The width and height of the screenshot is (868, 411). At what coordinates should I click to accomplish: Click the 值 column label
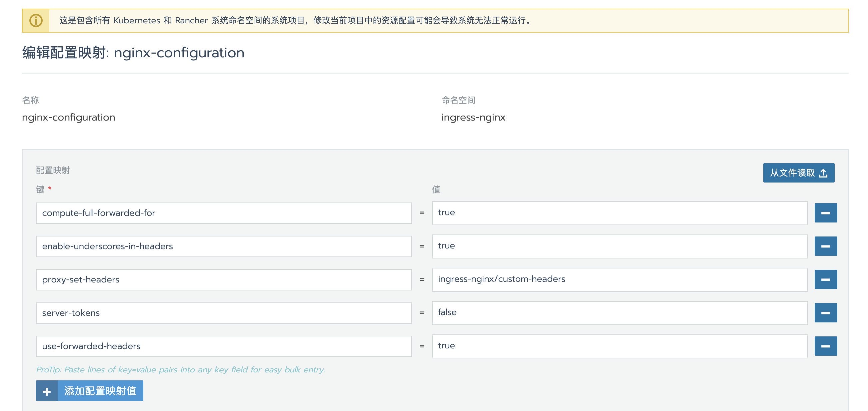point(436,189)
